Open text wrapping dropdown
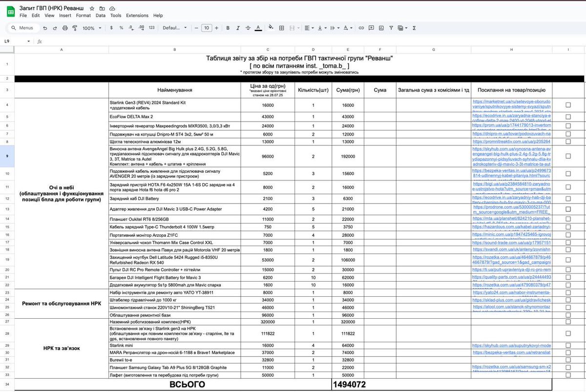The height and width of the screenshot is (392, 586). (335, 28)
